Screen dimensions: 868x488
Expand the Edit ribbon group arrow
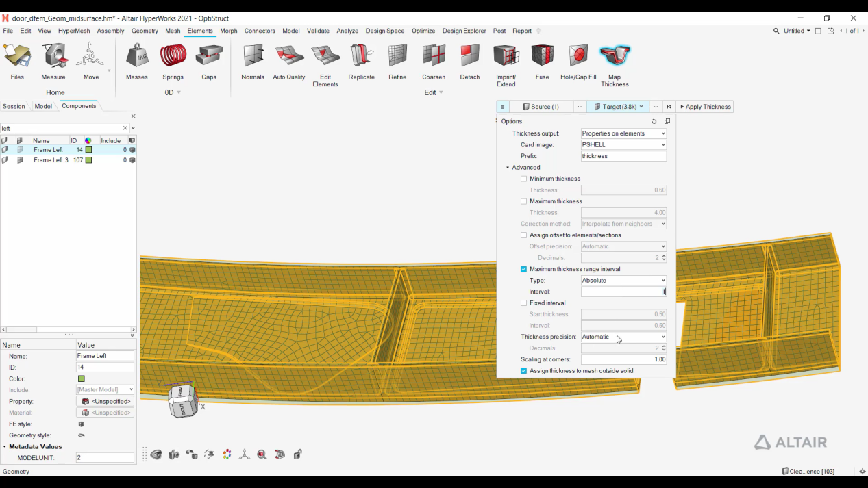tap(441, 92)
